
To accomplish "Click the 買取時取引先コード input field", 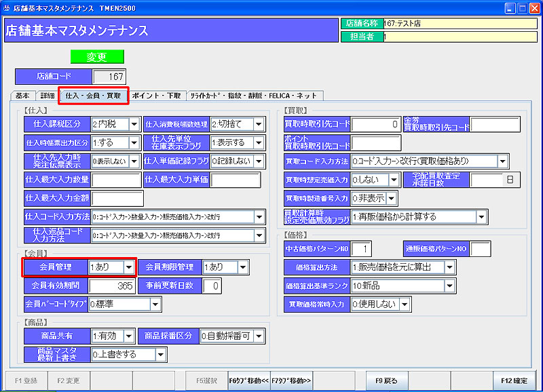I will [376, 124].
